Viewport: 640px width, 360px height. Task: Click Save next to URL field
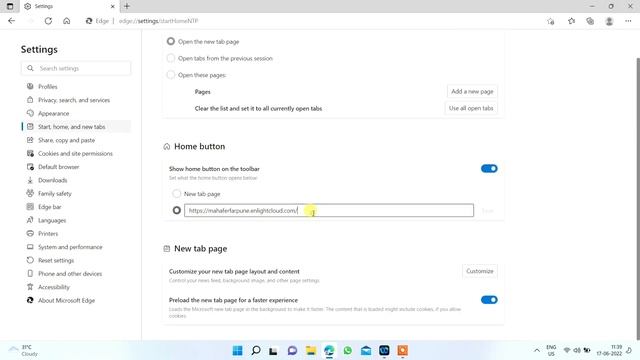click(x=487, y=211)
